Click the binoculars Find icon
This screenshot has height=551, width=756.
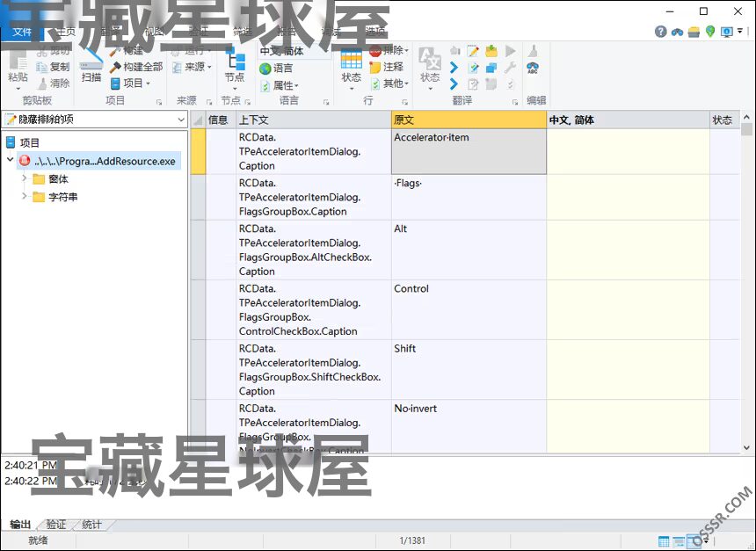pyautogui.click(x=677, y=32)
